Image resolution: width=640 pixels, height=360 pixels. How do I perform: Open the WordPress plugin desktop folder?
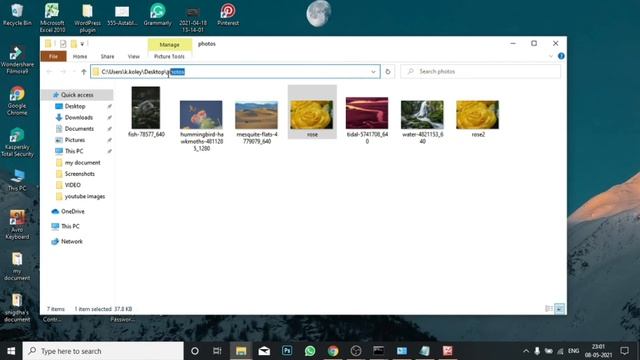[87, 18]
